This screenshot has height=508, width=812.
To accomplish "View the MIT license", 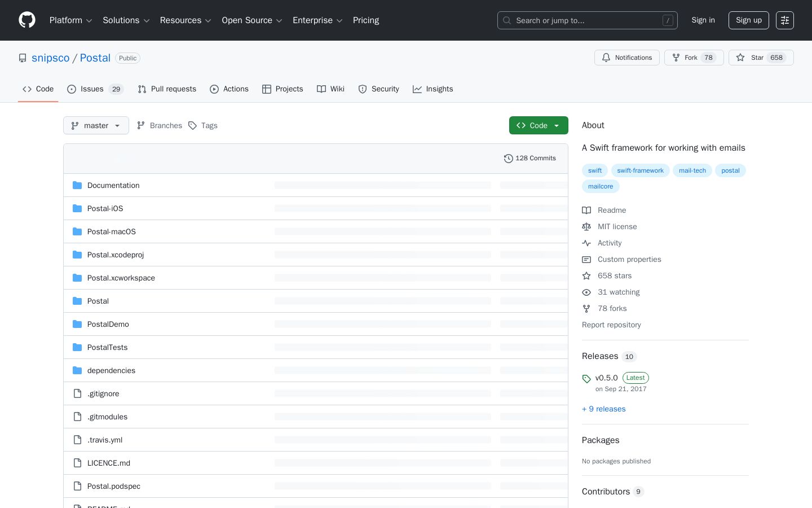I will pyautogui.click(x=610, y=226).
